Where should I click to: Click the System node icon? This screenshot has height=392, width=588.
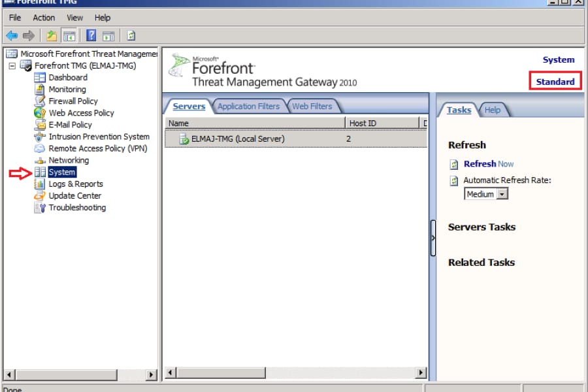pos(40,172)
